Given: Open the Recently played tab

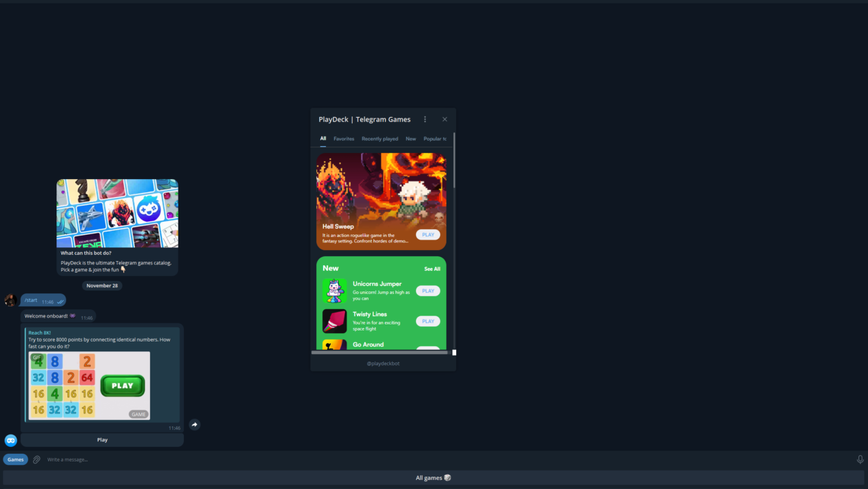Looking at the screenshot, I should pos(380,138).
